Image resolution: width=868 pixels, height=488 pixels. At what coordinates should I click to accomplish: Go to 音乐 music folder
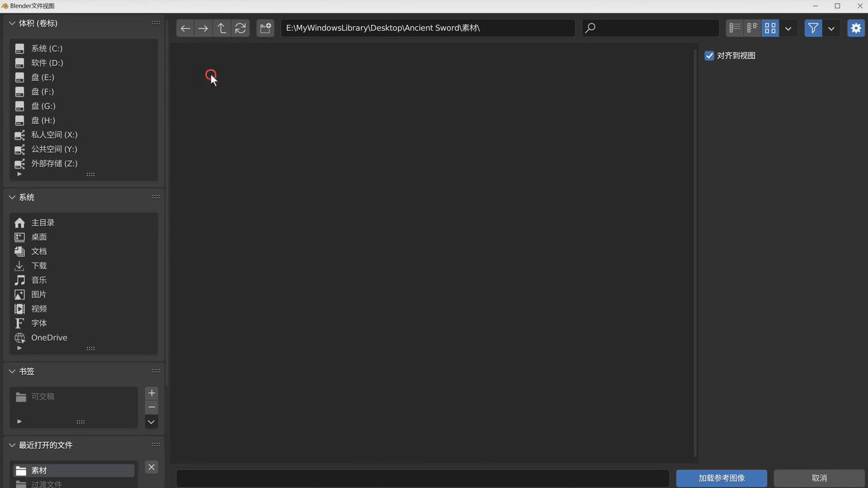point(84,280)
